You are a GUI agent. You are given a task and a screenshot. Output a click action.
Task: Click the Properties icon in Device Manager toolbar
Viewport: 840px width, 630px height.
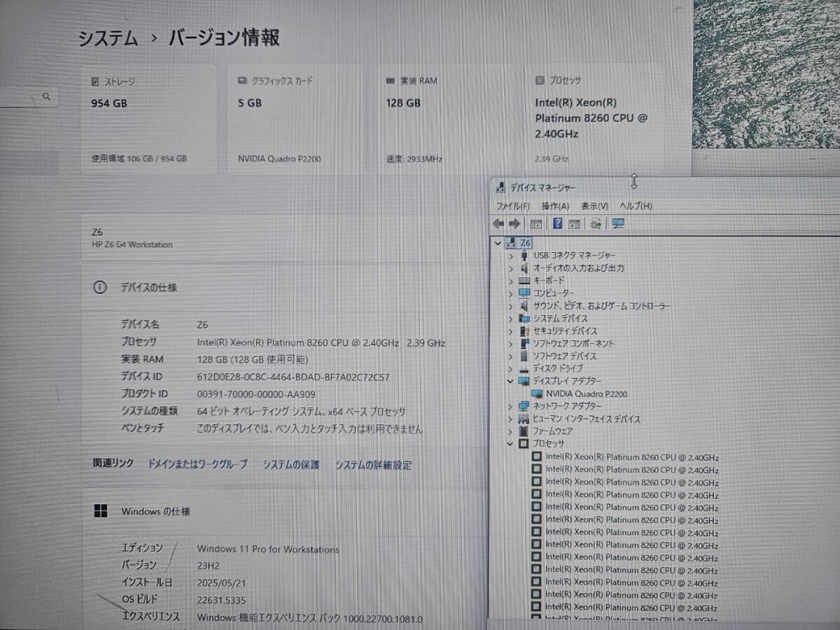(574, 223)
